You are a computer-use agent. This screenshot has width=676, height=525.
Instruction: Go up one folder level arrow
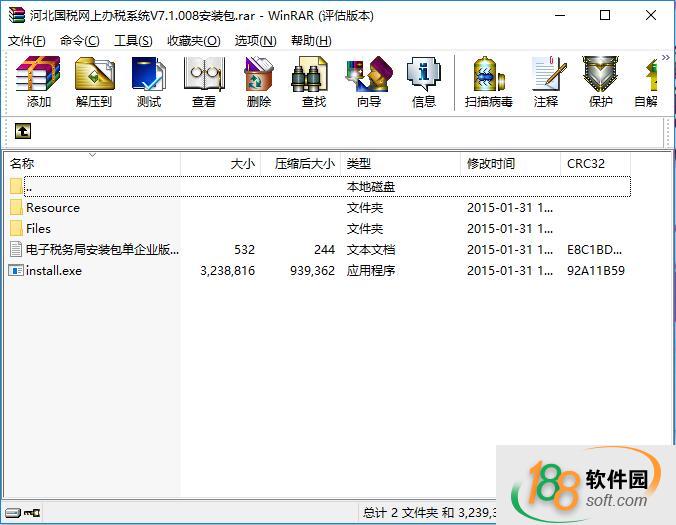coord(22,131)
